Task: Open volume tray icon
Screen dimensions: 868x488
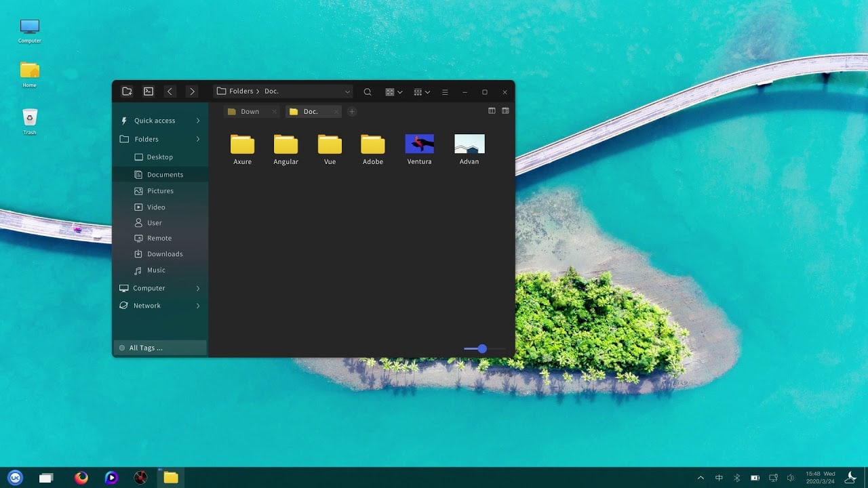Action: [791, 478]
